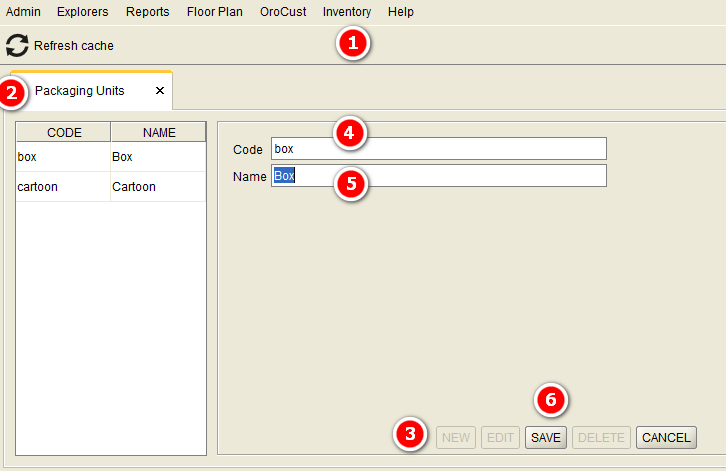Image resolution: width=726 pixels, height=471 pixels.
Task: Open the Reports menu
Action: (148, 12)
